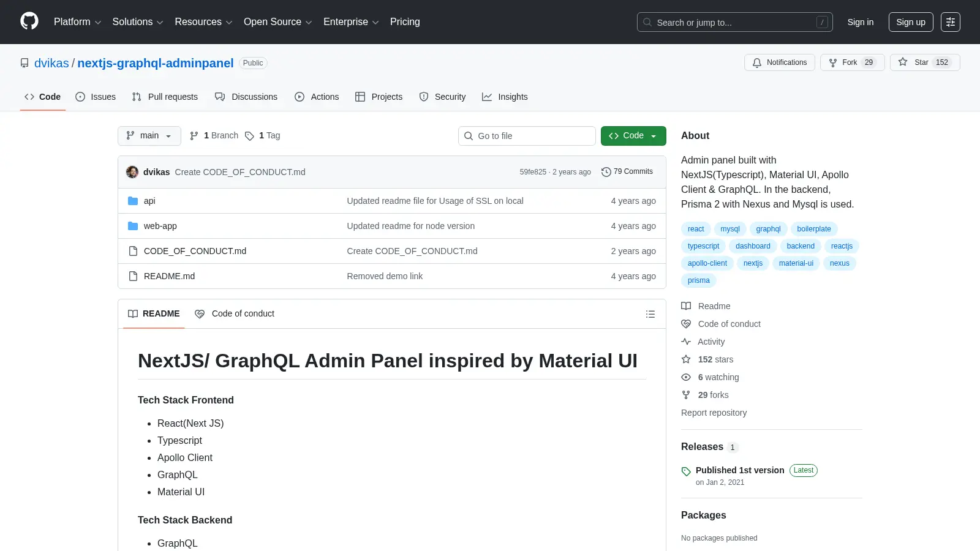Click the eye icon next to watching
The width and height of the screenshot is (980, 551).
click(686, 377)
